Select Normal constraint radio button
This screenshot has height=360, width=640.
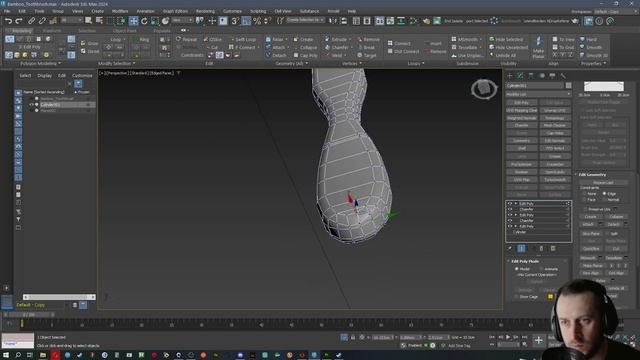tap(604, 200)
